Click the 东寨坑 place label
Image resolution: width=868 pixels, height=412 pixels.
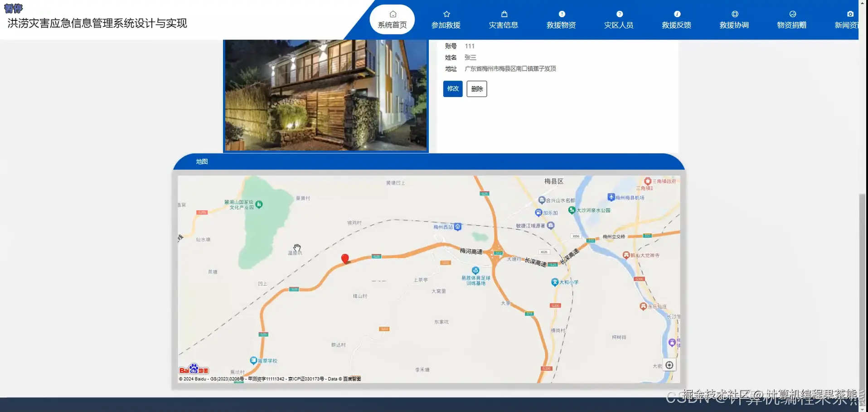[441, 322]
